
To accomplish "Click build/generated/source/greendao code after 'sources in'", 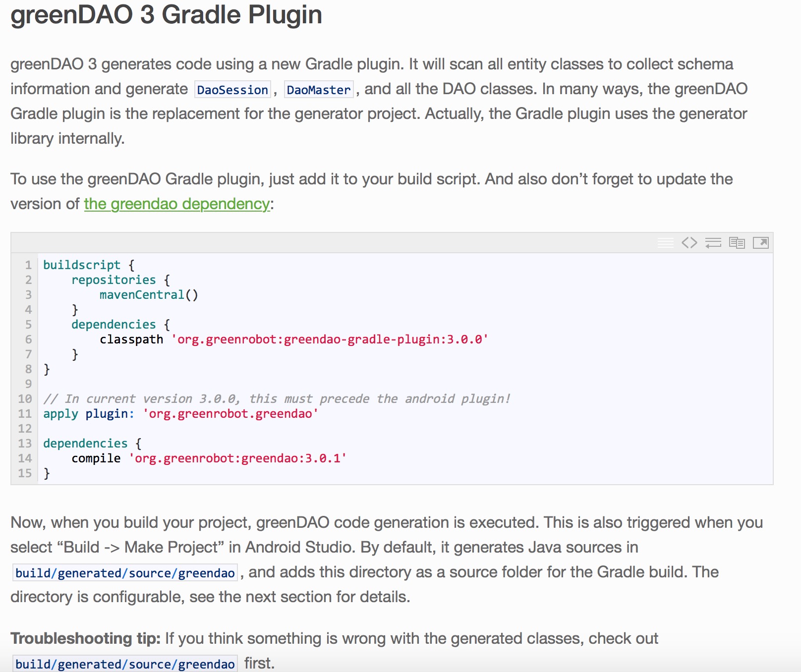I will (125, 573).
